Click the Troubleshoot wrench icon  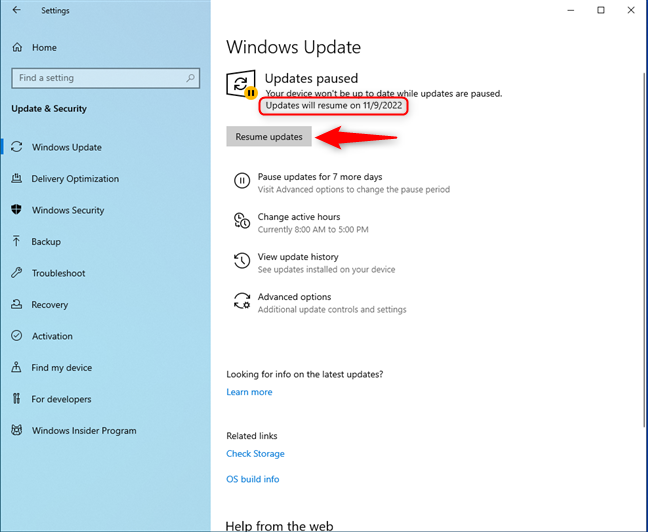[x=17, y=273]
